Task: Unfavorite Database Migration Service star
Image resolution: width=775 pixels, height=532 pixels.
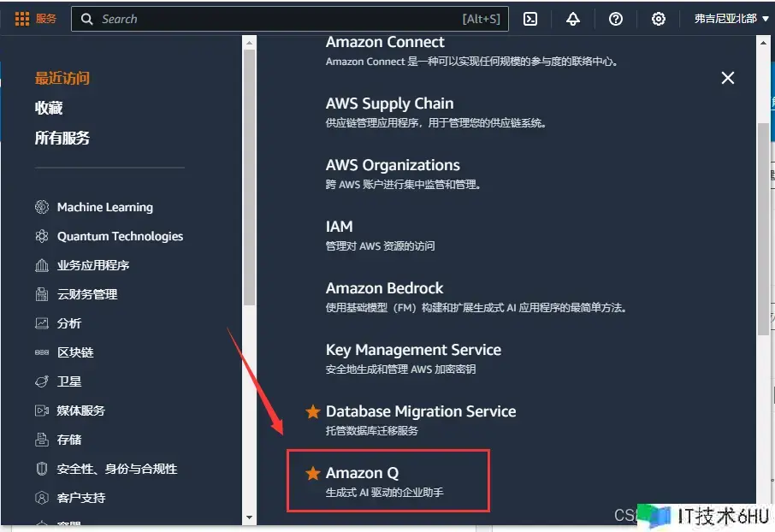Action: (x=313, y=411)
